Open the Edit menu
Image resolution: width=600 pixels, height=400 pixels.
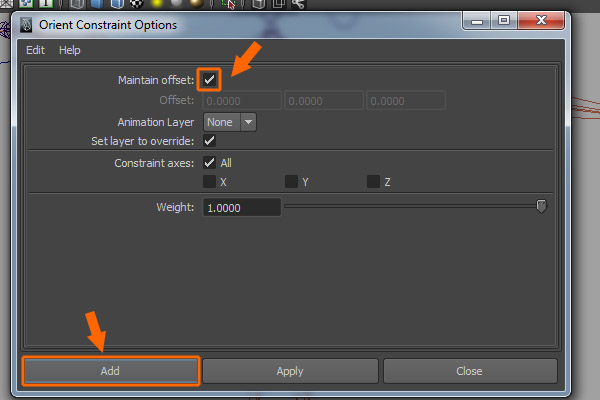coord(35,50)
